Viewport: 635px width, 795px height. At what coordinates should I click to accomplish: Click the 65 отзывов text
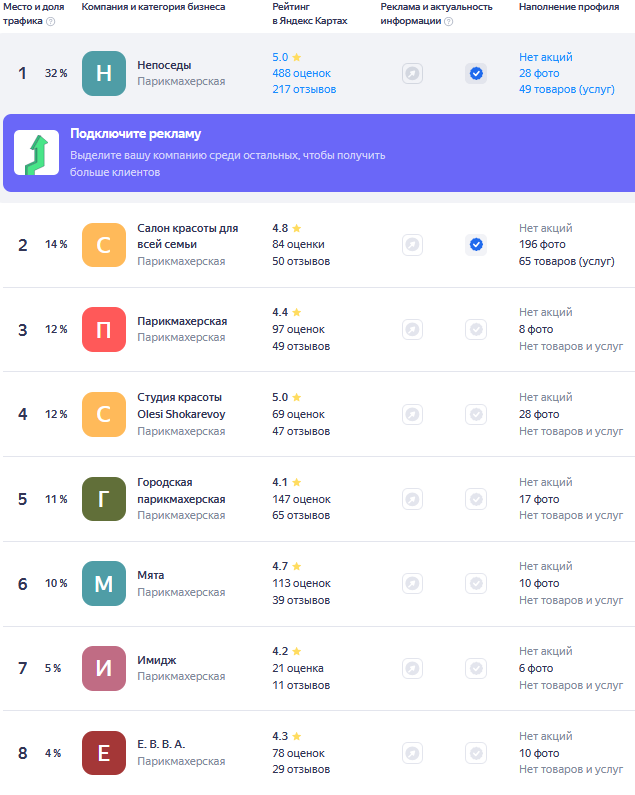point(301,516)
